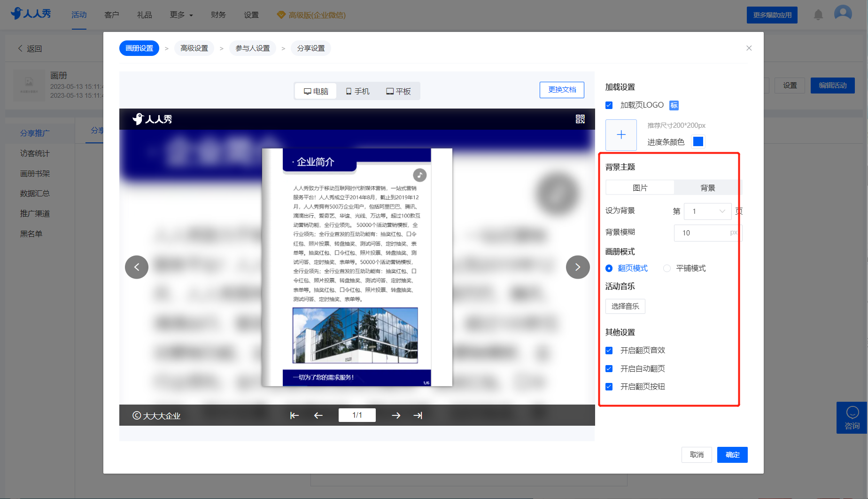Image resolution: width=868 pixels, height=499 pixels.
Task: Go to 高级设置 step
Action: point(194,48)
